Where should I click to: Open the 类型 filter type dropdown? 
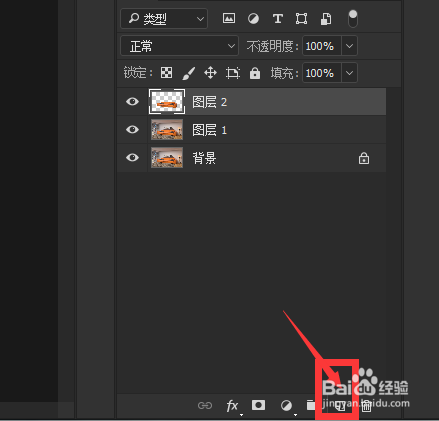[x=164, y=19]
